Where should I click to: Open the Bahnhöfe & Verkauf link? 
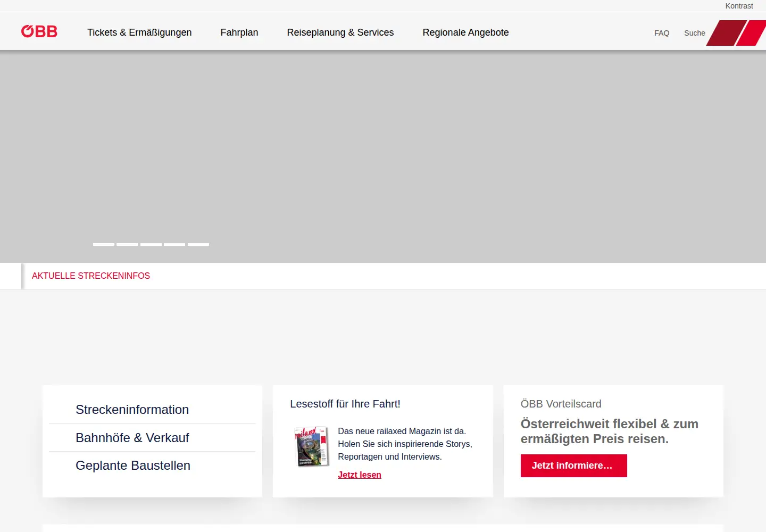click(x=132, y=438)
